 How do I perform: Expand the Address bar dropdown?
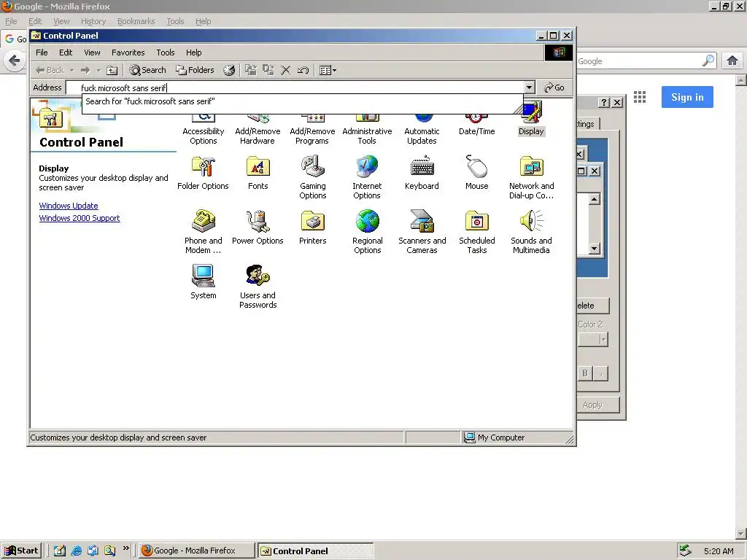point(530,87)
